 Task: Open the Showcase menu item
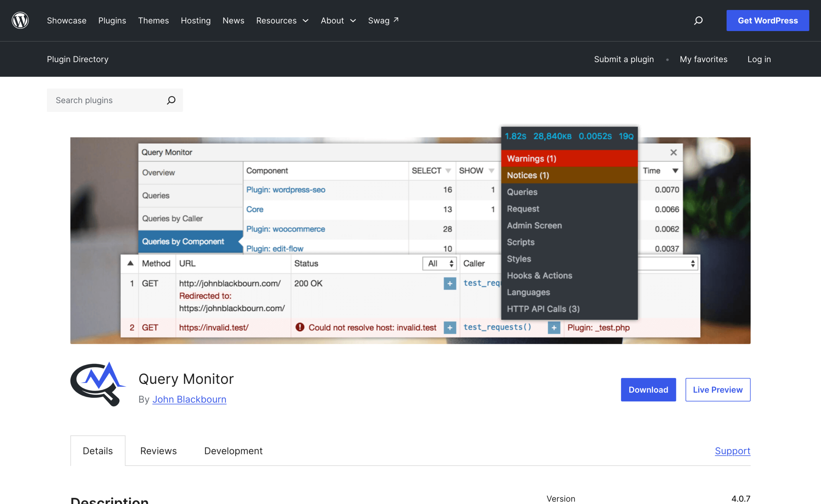click(67, 21)
